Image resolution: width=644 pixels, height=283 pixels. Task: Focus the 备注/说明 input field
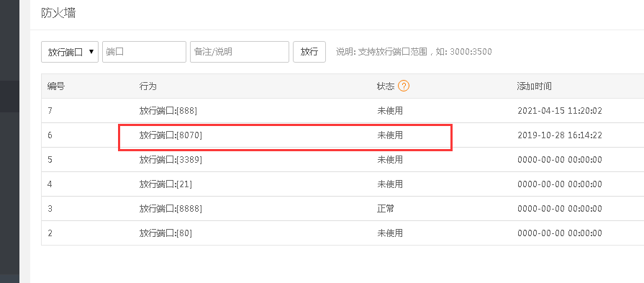click(x=240, y=52)
